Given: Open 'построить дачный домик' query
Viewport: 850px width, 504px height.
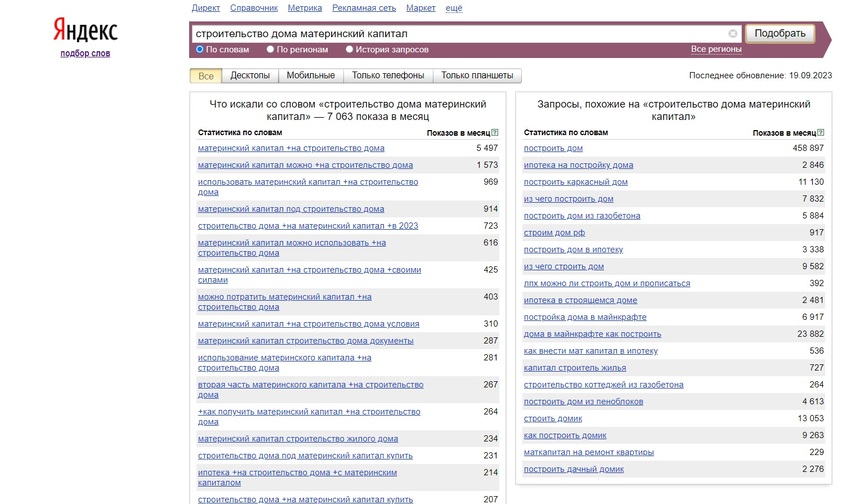Looking at the screenshot, I should click(x=574, y=469).
